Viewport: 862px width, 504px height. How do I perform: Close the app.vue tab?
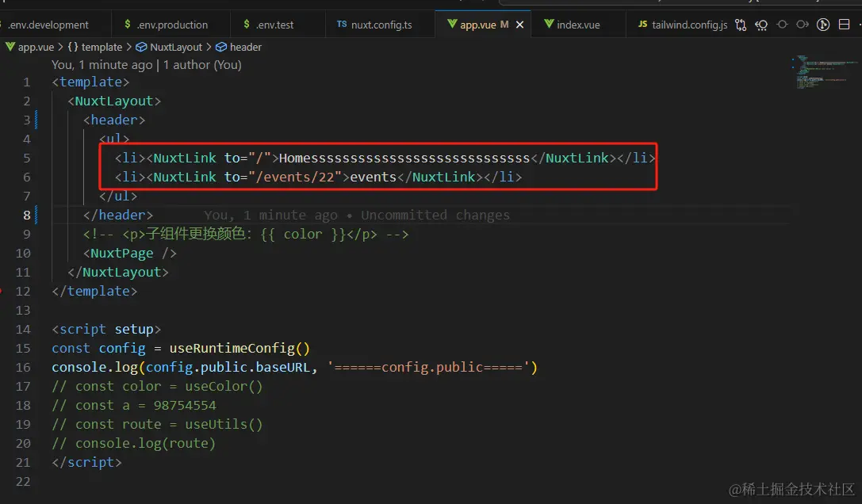tap(519, 25)
